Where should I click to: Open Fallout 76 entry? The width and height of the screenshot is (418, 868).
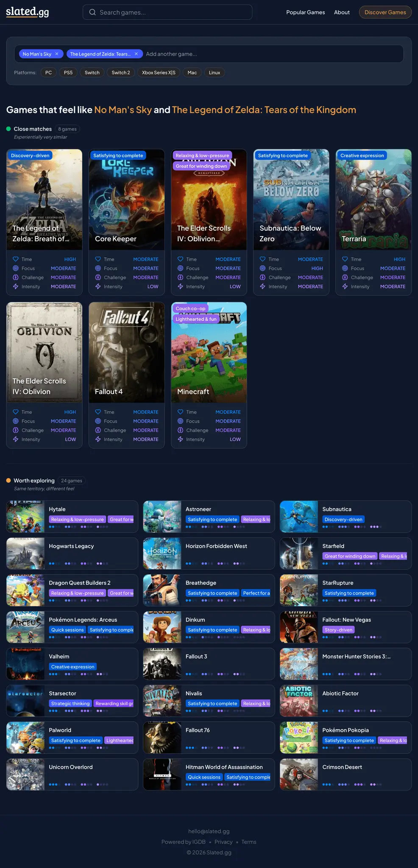(x=209, y=737)
